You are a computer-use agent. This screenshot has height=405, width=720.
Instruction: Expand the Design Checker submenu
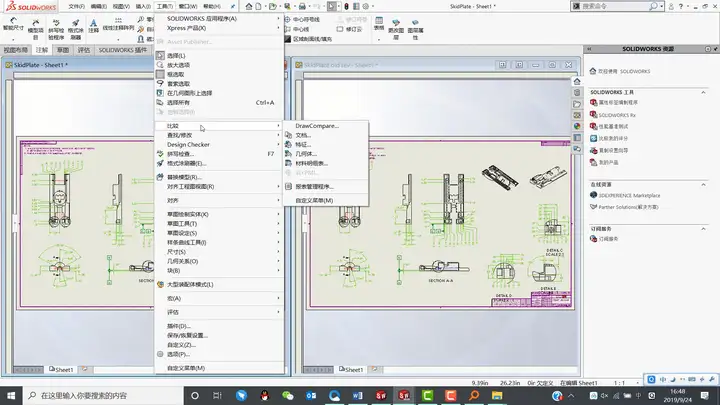[x=219, y=145]
